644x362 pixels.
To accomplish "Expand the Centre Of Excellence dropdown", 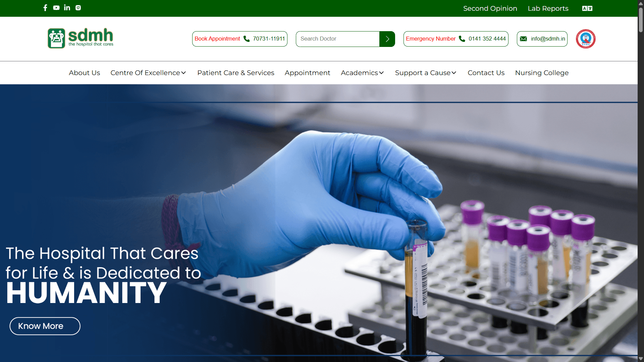I will 148,73.
